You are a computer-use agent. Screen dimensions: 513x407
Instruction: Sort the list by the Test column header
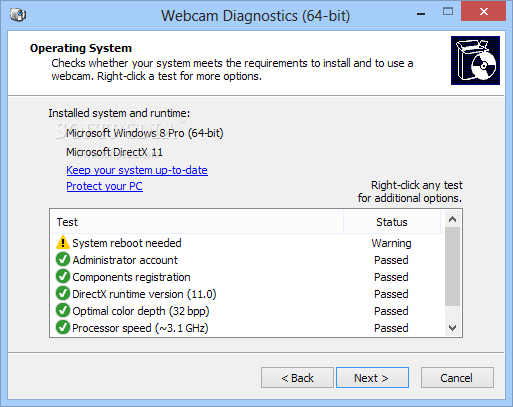[197, 222]
